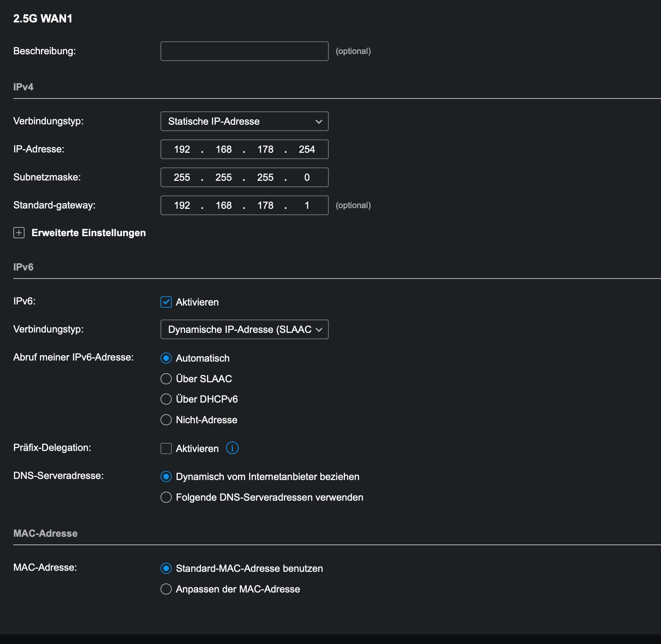Open the IPv6 Verbindungstyp dropdown
Screen dimensions: 661x644
pyautogui.click(x=244, y=329)
